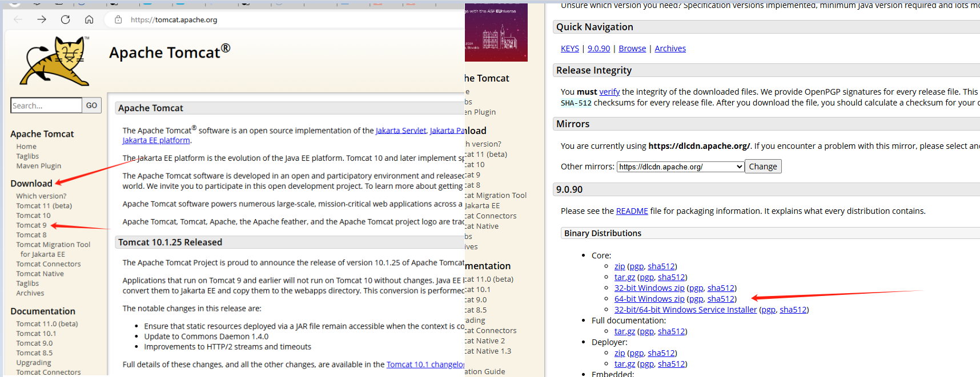Focus the Search input field
The width and height of the screenshot is (980, 377).
tap(46, 106)
